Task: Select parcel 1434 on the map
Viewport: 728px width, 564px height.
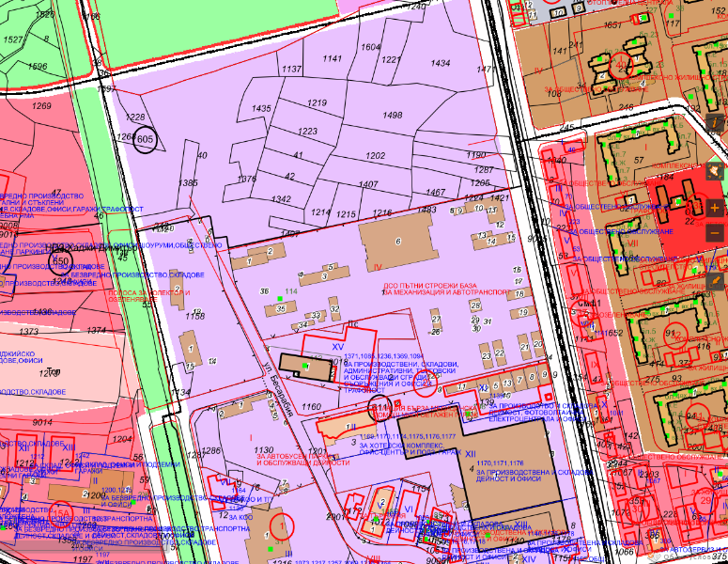Action: point(441,63)
